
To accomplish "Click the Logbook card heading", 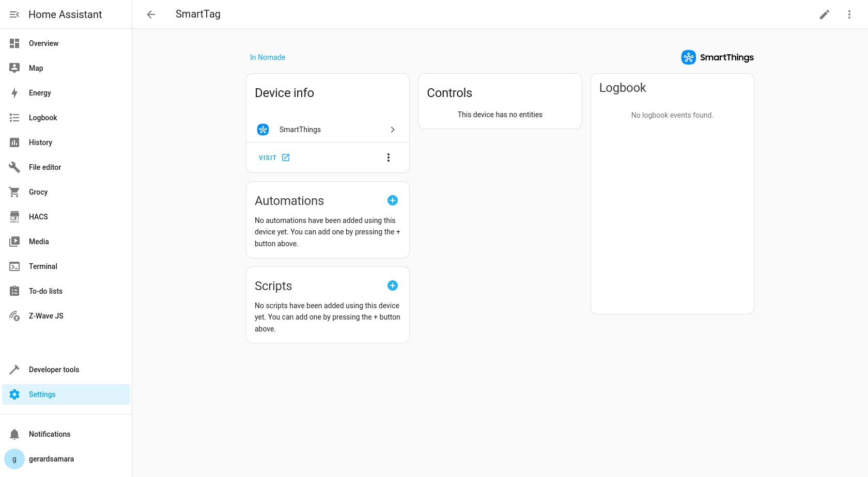I will pos(623,88).
